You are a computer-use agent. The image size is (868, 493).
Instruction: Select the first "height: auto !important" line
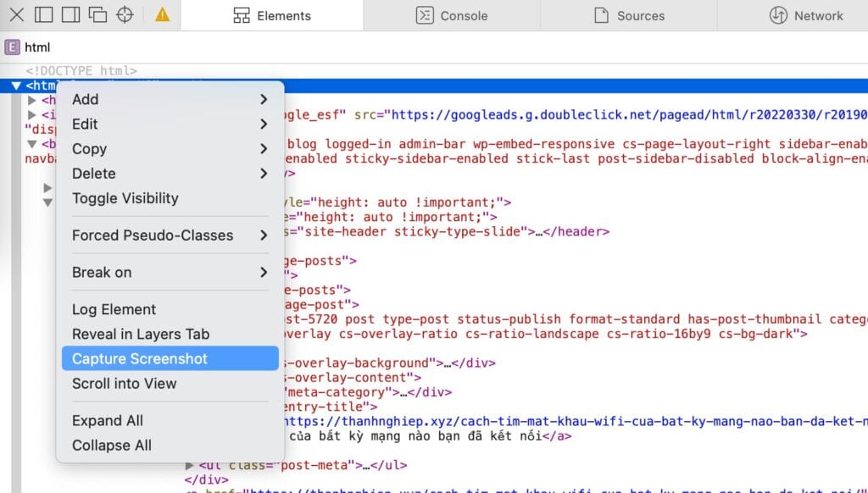click(x=398, y=202)
